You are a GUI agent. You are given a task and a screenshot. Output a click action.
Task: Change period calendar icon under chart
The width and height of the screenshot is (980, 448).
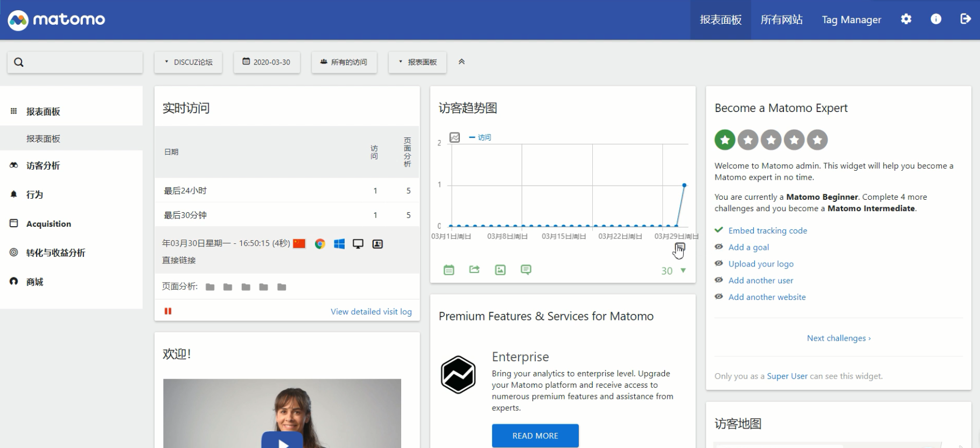tap(449, 270)
